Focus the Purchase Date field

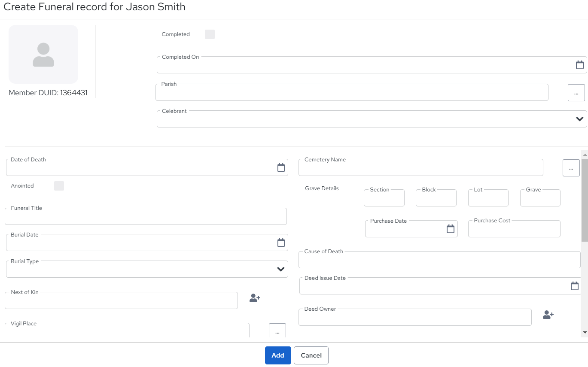pyautogui.click(x=411, y=229)
